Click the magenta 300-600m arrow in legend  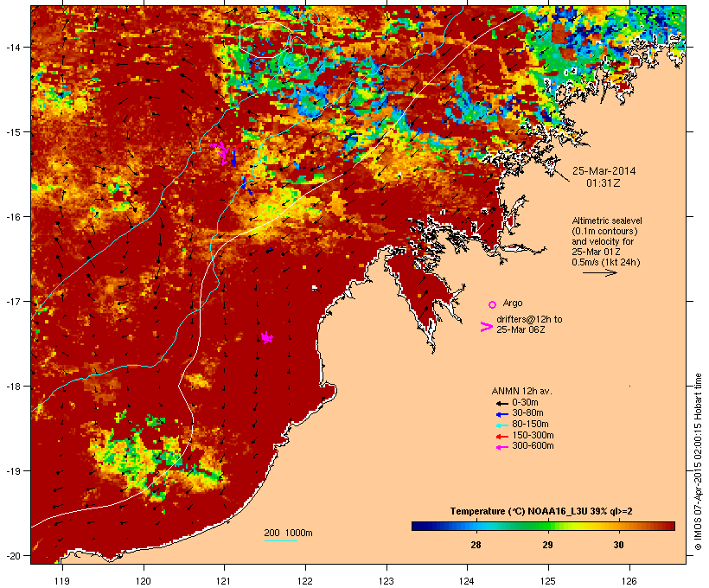(x=501, y=447)
